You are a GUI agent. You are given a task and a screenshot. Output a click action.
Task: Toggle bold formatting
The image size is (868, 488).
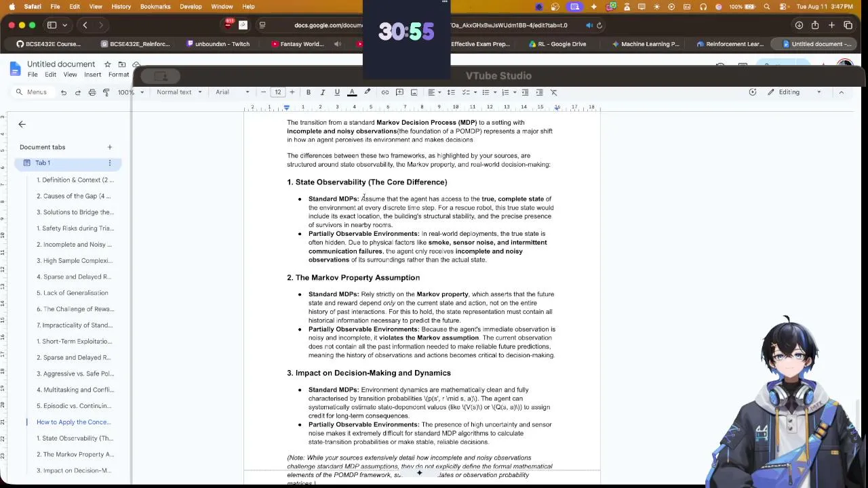[309, 92]
